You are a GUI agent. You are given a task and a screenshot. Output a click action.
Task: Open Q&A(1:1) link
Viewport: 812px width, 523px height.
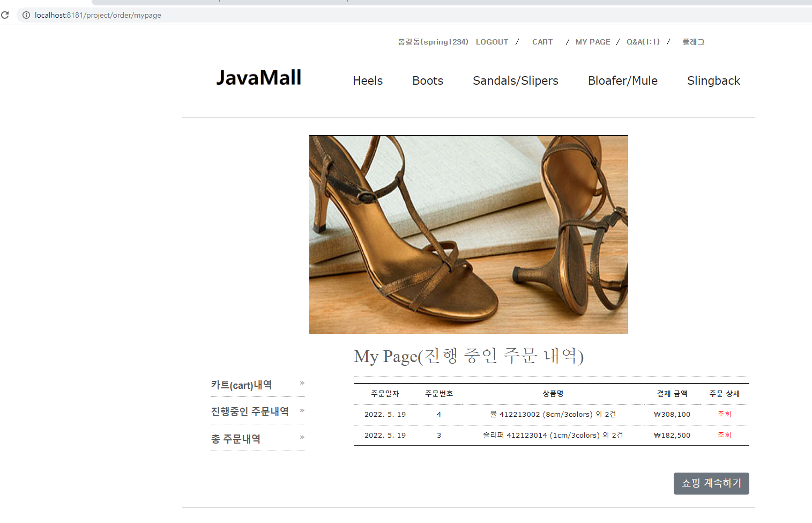click(643, 42)
